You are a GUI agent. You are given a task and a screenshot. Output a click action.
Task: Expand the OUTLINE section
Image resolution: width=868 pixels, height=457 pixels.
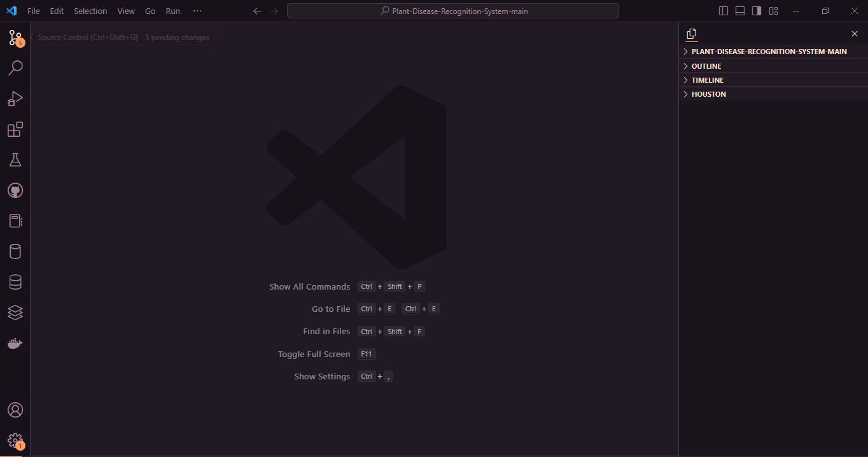pos(773,66)
